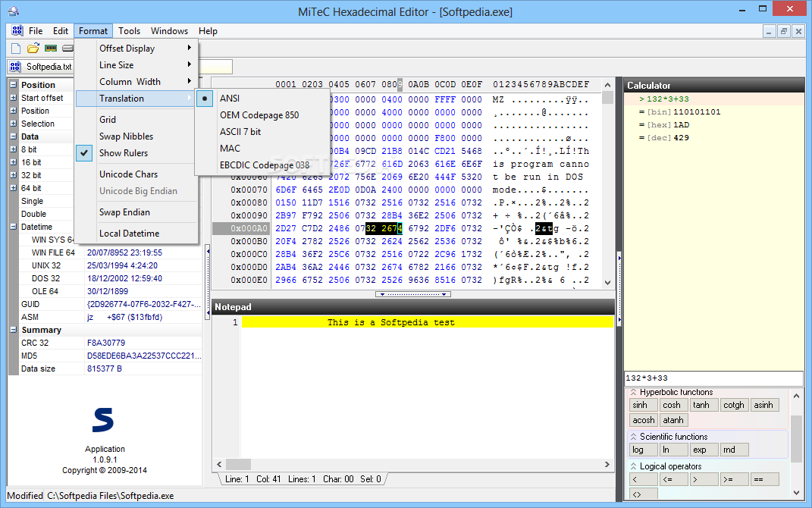Expand the 8 bit row

click(14, 149)
